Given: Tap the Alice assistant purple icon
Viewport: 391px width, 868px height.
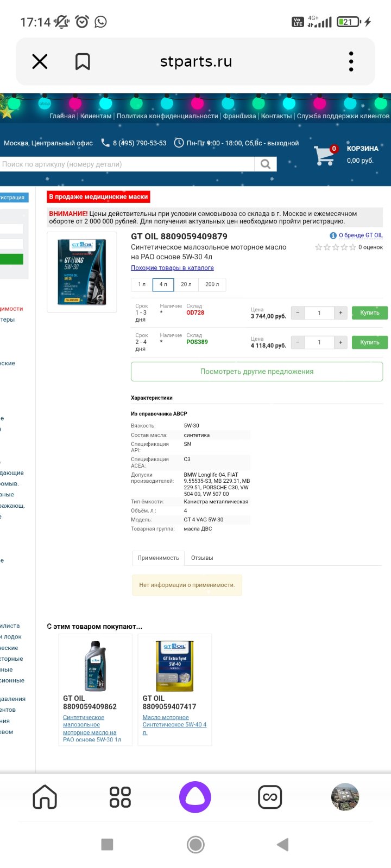Looking at the screenshot, I should tap(195, 797).
